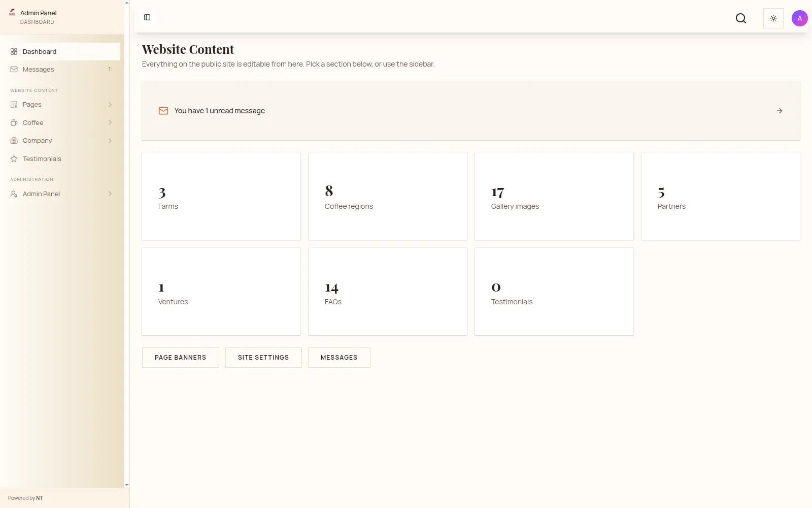Screen dimensions: 812x508
Task: Toggle the light/dark theme sun button
Action: click(x=773, y=18)
